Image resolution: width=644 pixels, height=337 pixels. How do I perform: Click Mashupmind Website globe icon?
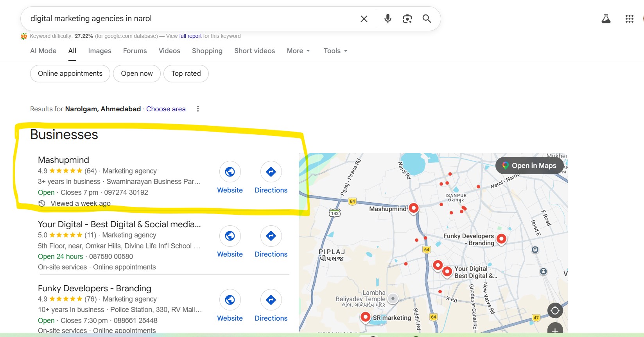coord(230,172)
